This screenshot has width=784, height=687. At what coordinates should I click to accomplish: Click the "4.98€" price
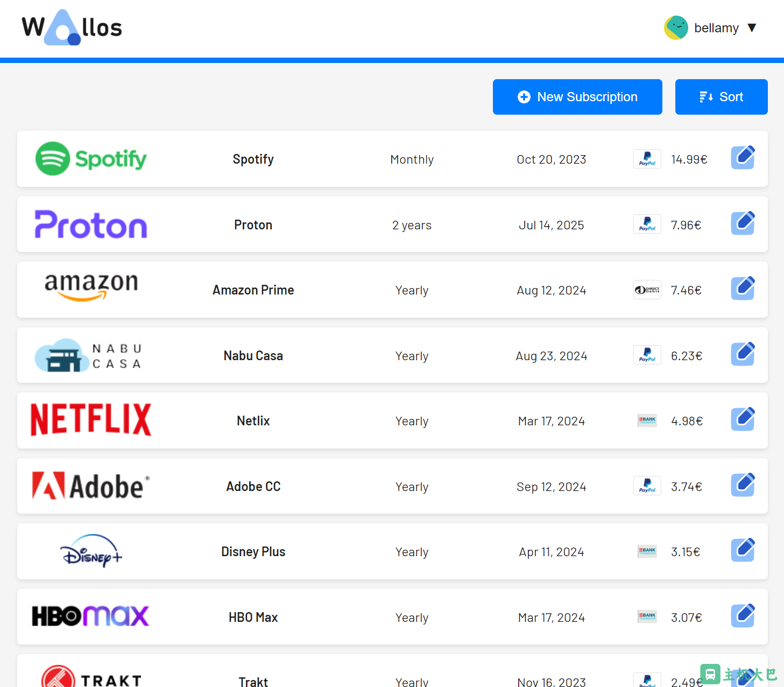(x=687, y=421)
